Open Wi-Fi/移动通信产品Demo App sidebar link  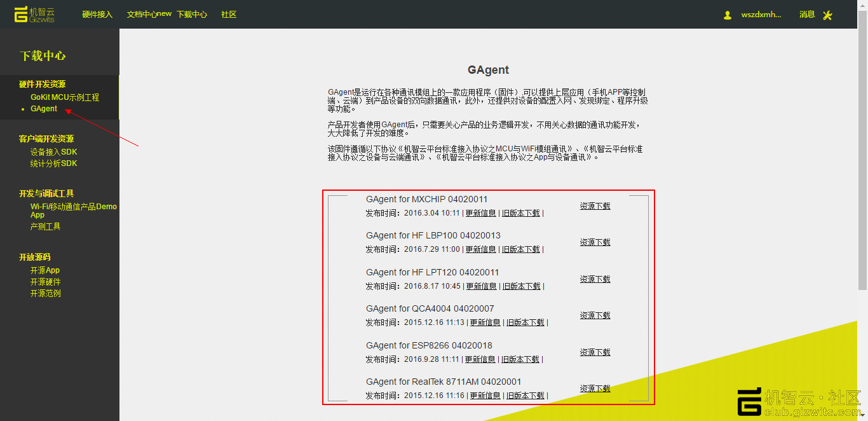(74, 210)
